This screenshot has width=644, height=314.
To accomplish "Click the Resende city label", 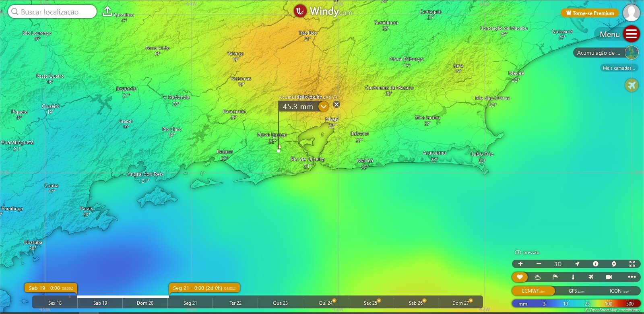I will [126, 89].
